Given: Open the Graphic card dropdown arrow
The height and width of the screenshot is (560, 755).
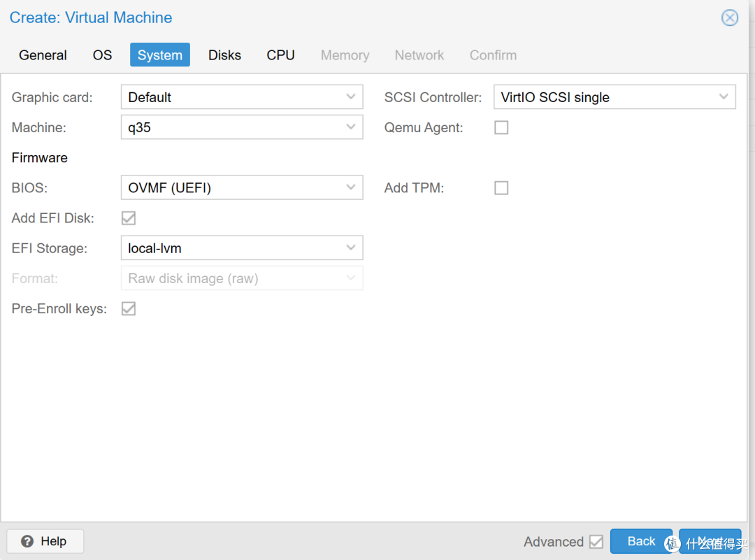Looking at the screenshot, I should [350, 96].
